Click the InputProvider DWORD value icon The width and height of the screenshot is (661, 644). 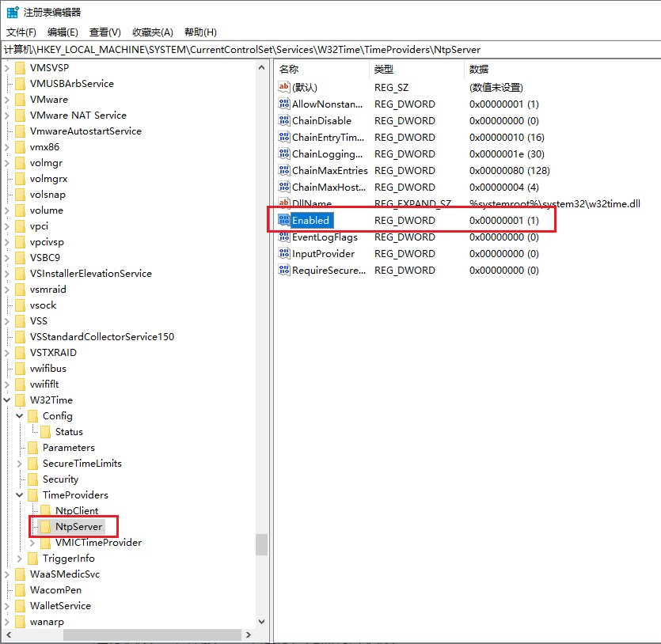click(284, 253)
